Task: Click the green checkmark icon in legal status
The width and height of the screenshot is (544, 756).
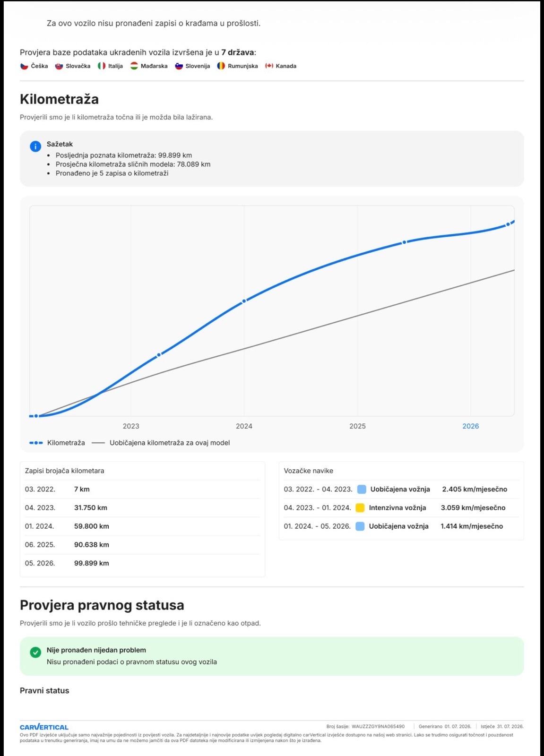Action: point(35,653)
